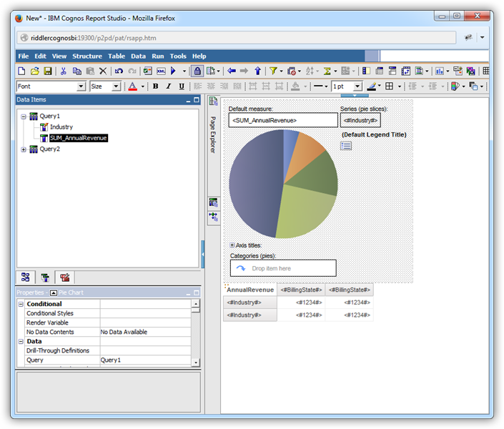The height and width of the screenshot is (429, 504).
Task: Open the Tools menu
Action: (x=178, y=56)
